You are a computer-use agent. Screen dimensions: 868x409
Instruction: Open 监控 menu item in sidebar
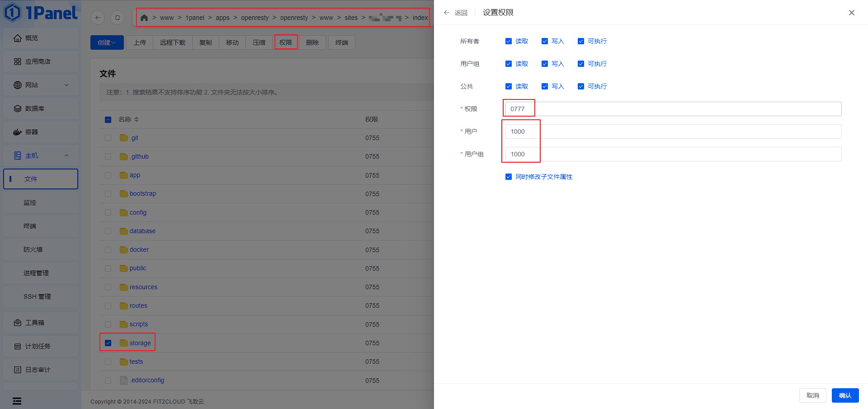pos(41,202)
